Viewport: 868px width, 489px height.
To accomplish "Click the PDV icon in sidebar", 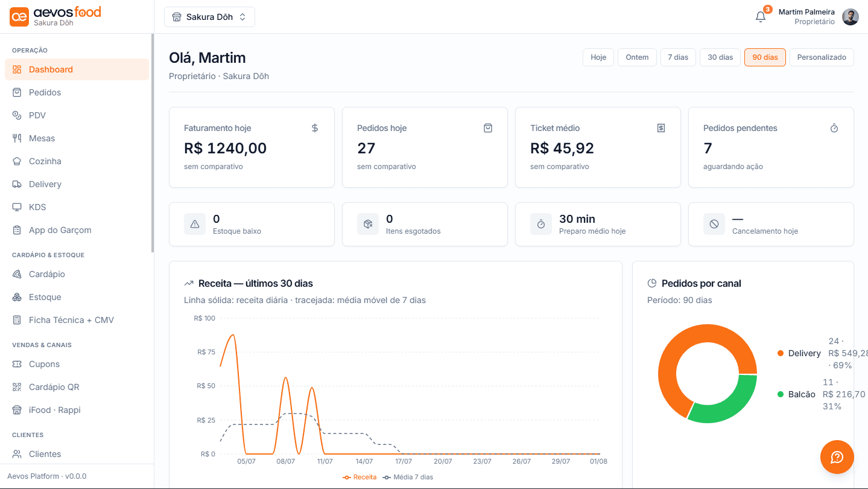I will click(x=17, y=115).
